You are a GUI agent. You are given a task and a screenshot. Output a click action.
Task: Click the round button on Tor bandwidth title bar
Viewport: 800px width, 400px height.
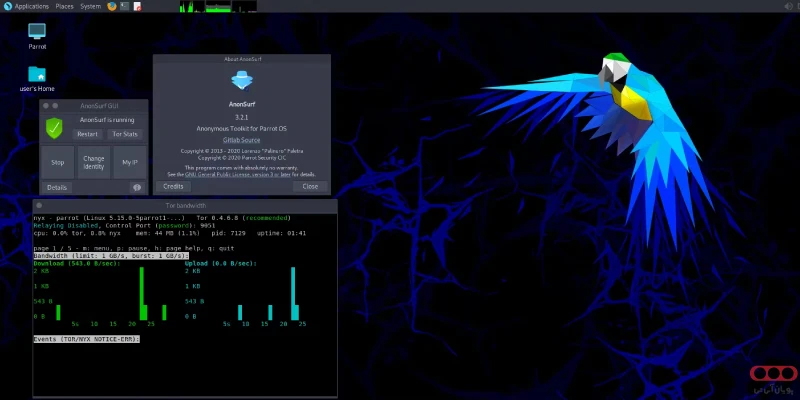click(39, 206)
